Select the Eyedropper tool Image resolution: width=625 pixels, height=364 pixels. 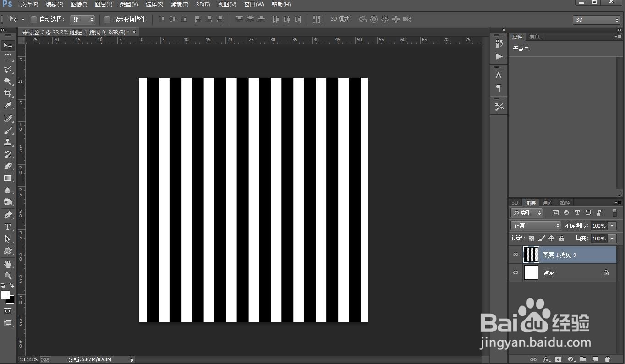point(8,105)
